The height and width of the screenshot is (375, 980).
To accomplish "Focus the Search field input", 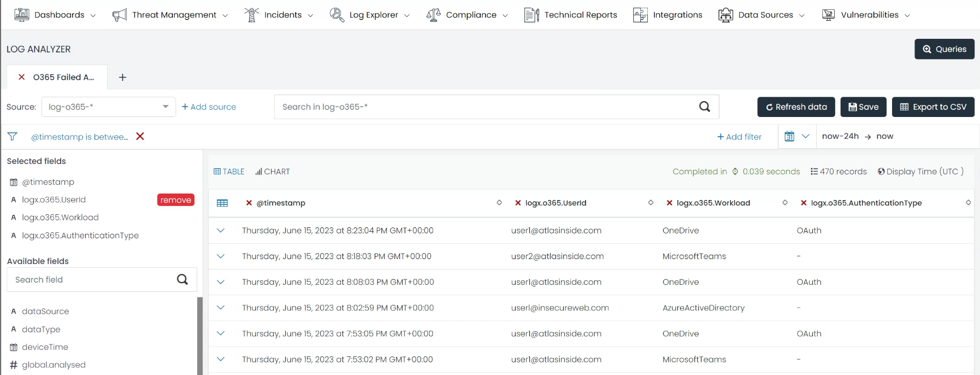I will pos(102,279).
